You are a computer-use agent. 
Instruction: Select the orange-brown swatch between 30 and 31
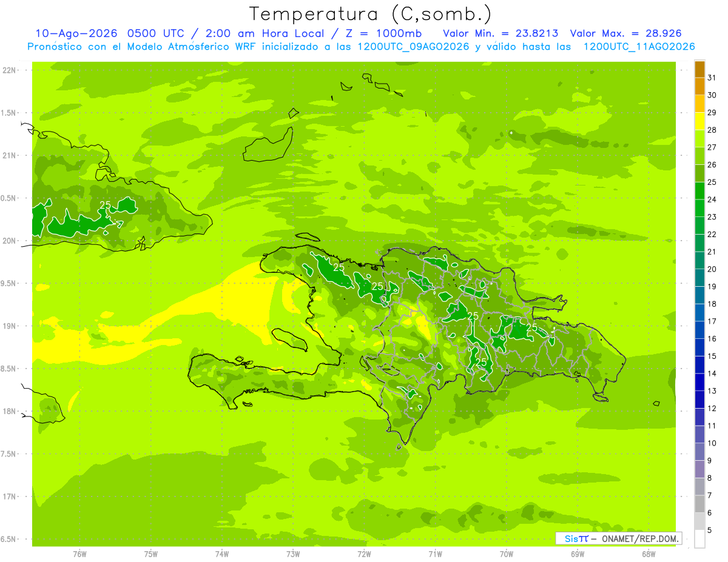699,86
